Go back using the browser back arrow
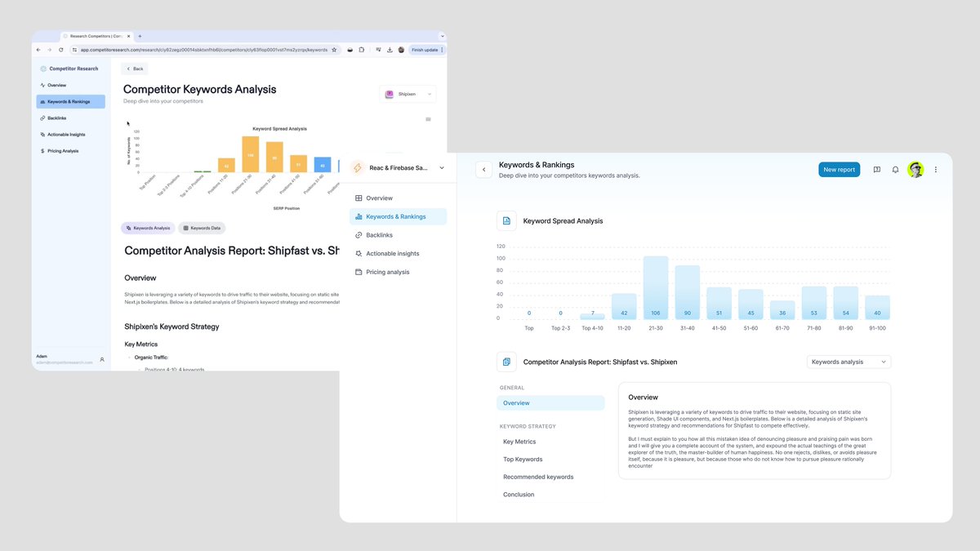 (38, 50)
